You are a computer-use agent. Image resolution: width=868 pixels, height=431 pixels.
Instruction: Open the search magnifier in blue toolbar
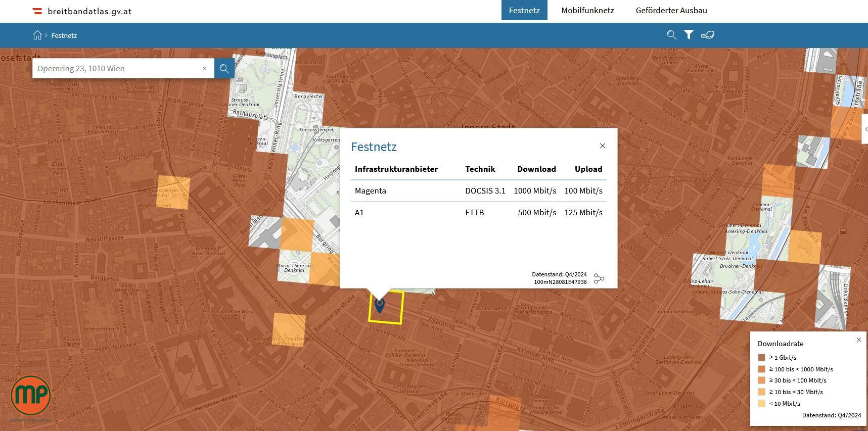click(671, 35)
